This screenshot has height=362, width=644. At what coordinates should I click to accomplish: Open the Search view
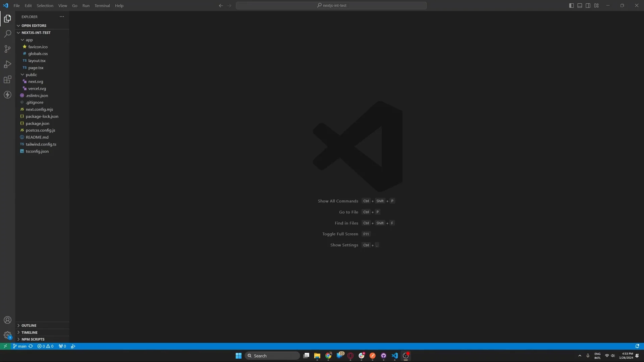[x=7, y=34]
